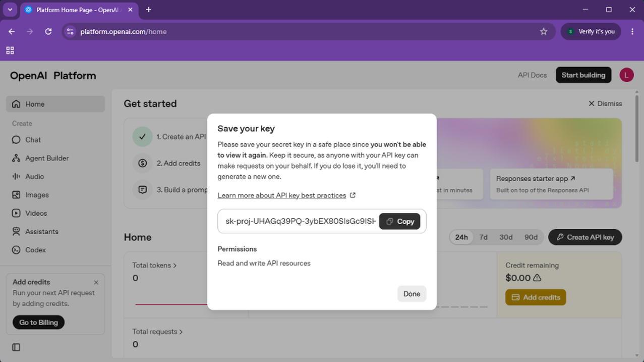Open the tab search dropdown arrow
644x362 pixels.
pos(10,10)
